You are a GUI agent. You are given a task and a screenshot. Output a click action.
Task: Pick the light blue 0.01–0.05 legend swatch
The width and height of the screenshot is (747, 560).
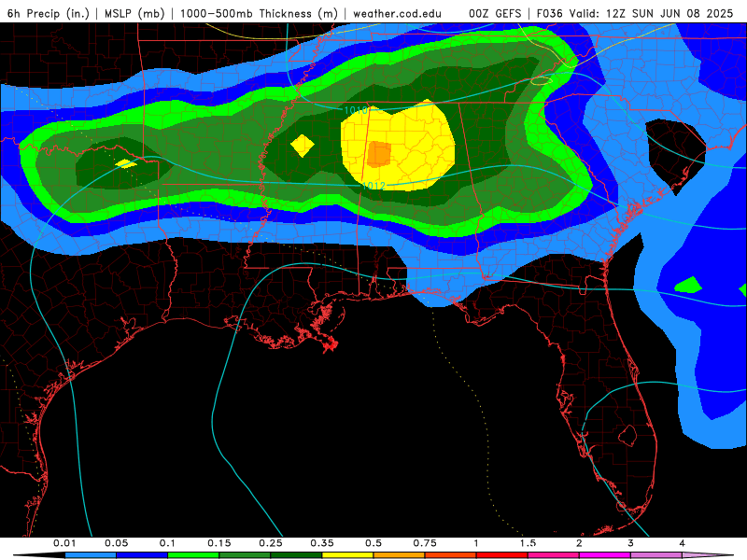click(x=91, y=555)
